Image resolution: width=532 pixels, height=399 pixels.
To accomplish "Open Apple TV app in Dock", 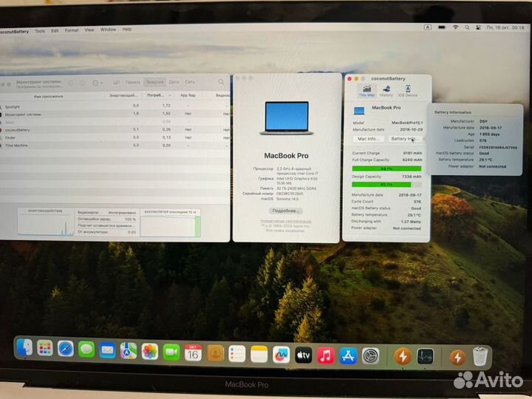I will [x=304, y=355].
